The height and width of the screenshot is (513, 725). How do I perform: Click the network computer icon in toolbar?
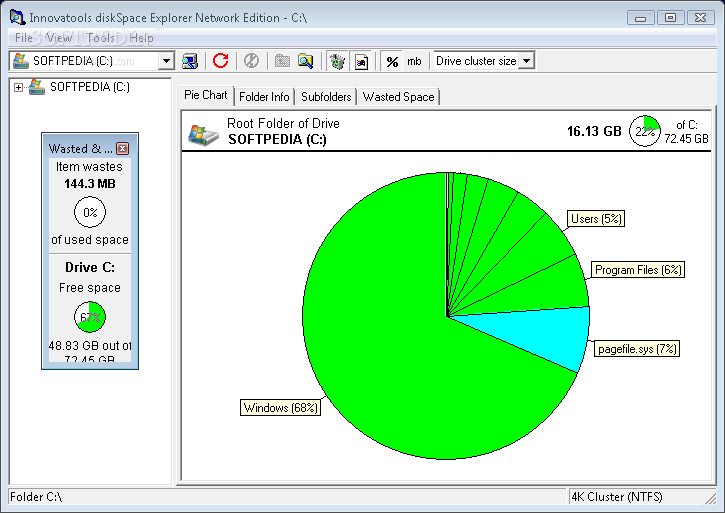coord(190,61)
